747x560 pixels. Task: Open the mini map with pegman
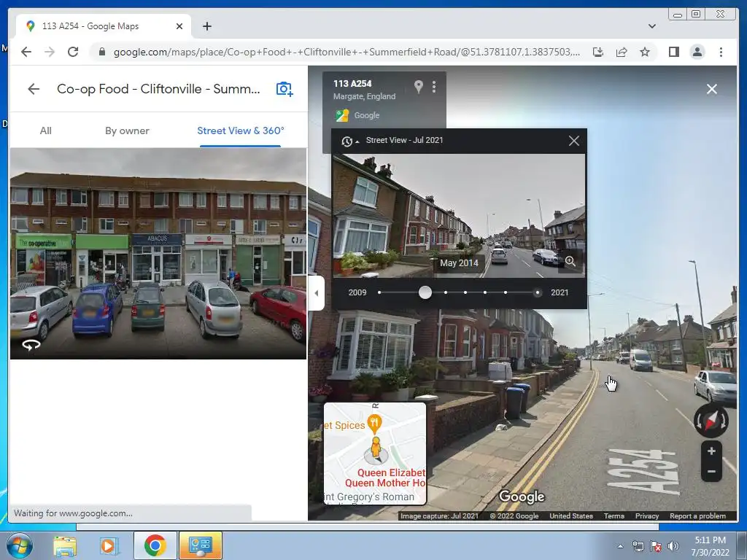click(375, 454)
